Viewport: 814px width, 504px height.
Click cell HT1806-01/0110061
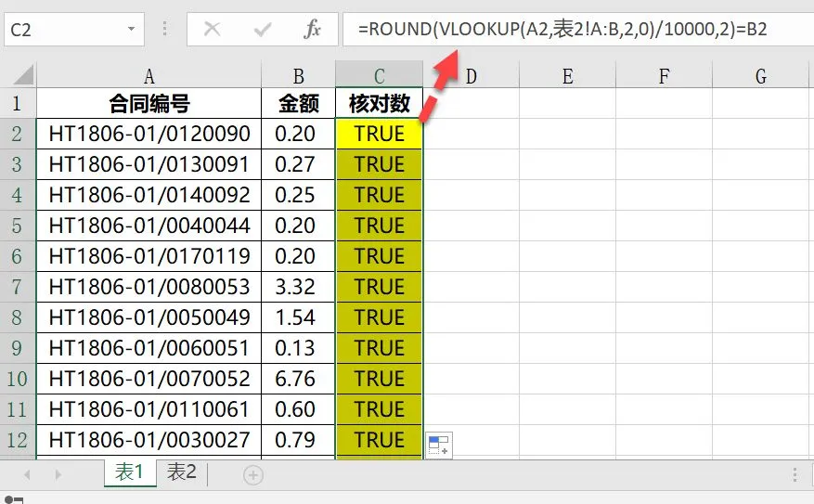149,409
